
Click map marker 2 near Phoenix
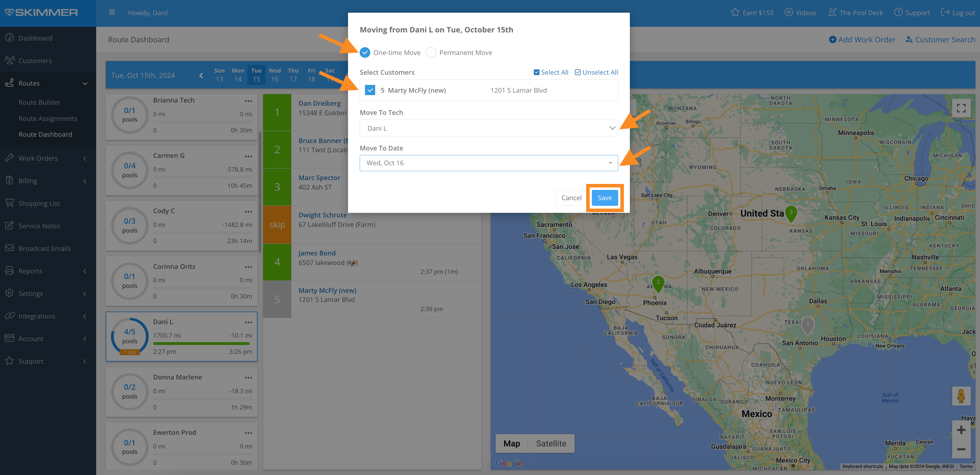pyautogui.click(x=658, y=284)
